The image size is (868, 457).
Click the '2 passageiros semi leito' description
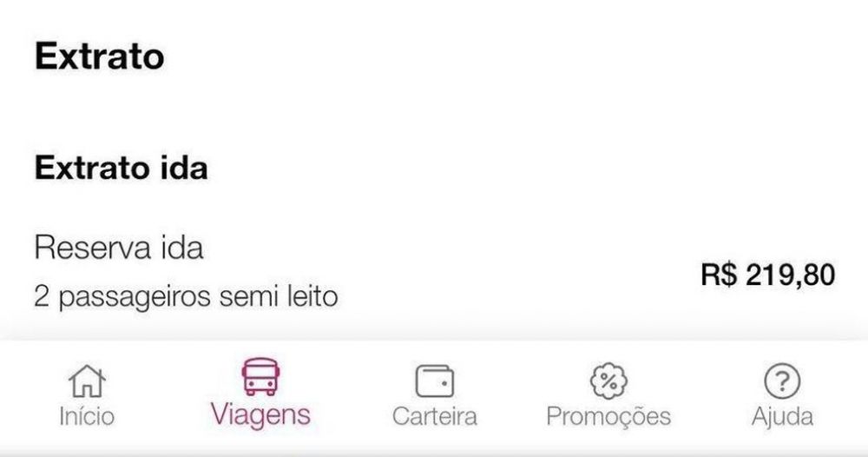point(186,296)
